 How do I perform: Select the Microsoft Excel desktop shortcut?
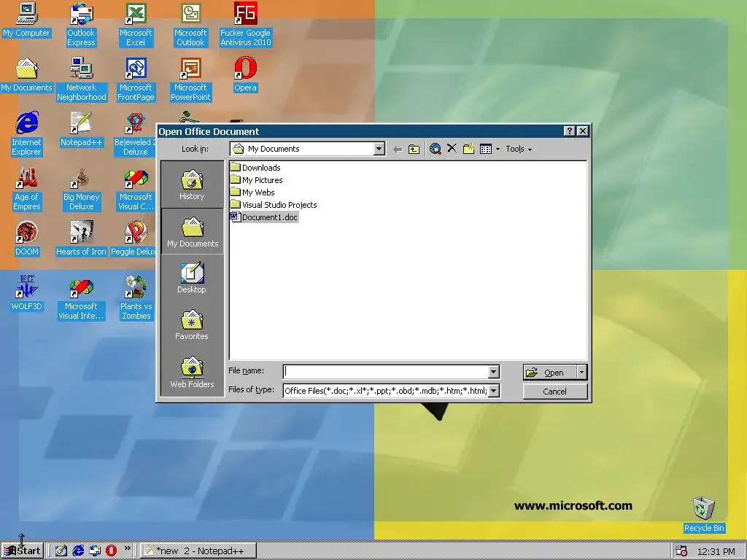click(x=136, y=25)
